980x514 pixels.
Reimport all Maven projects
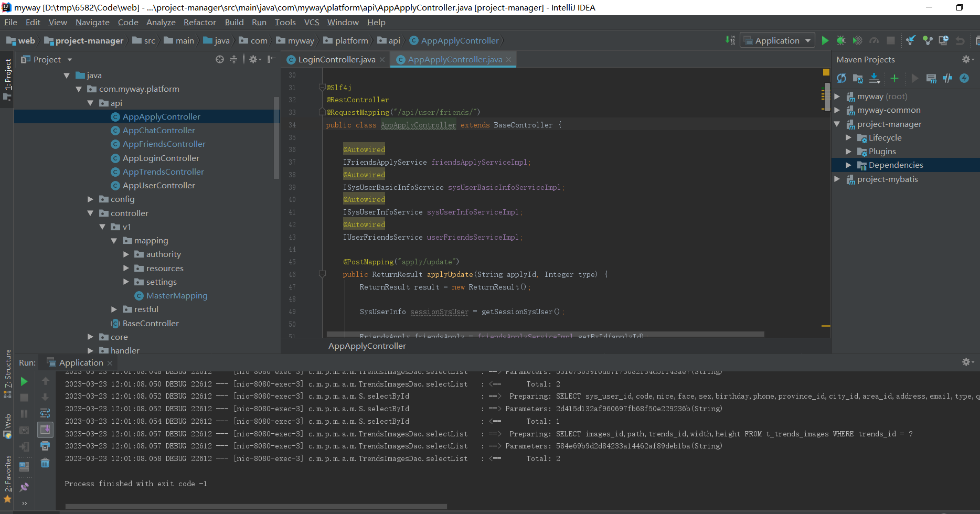point(841,78)
